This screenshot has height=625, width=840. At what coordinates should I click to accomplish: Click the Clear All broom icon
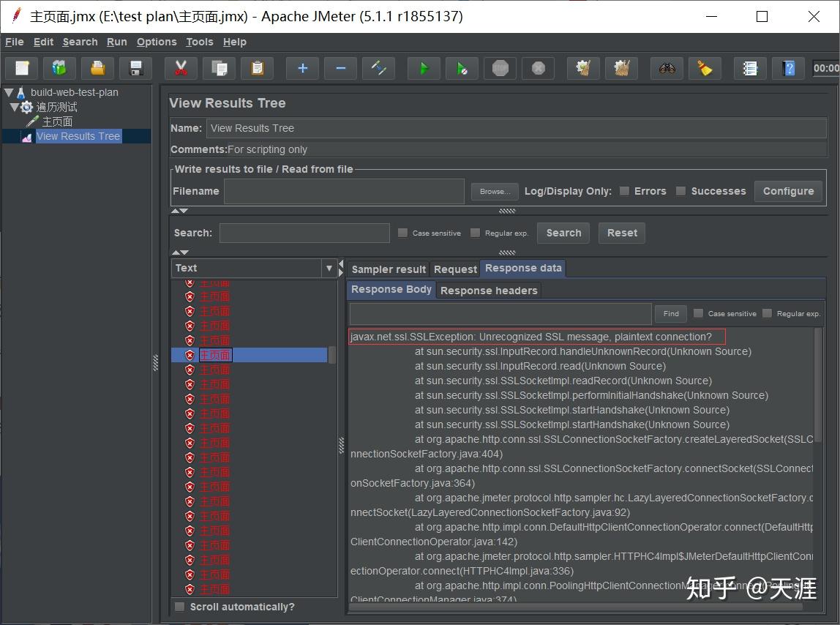tap(621, 68)
